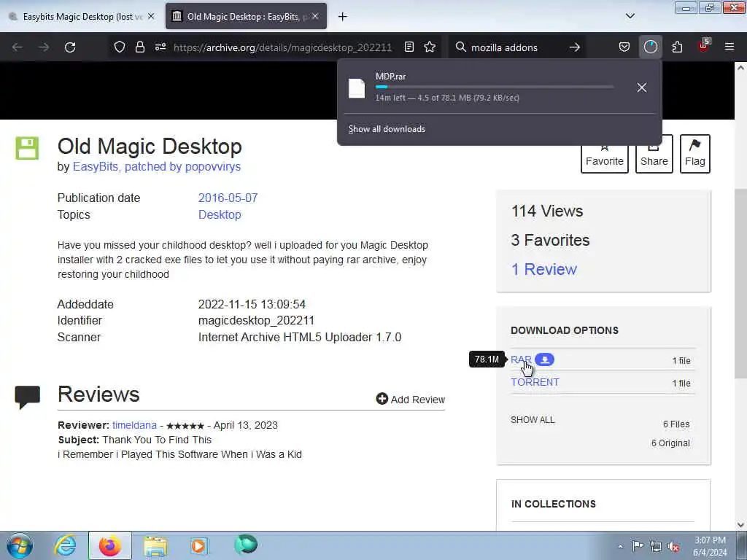Click the search magnifier icon
Image resolution: width=747 pixels, height=560 pixels.
pyautogui.click(x=461, y=47)
